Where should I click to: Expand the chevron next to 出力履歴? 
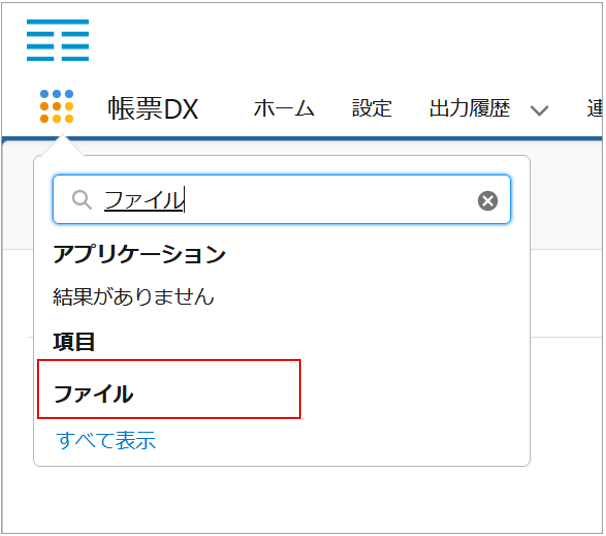[x=540, y=110]
